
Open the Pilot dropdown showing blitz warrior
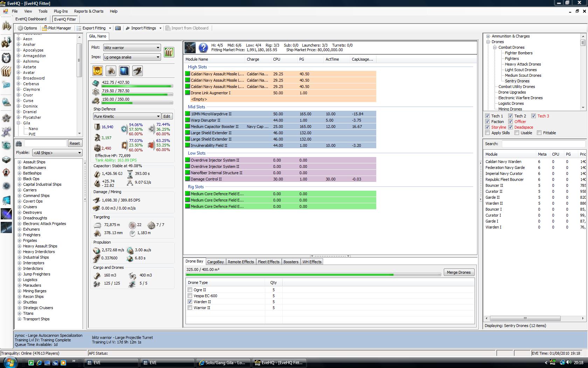[x=132, y=48]
